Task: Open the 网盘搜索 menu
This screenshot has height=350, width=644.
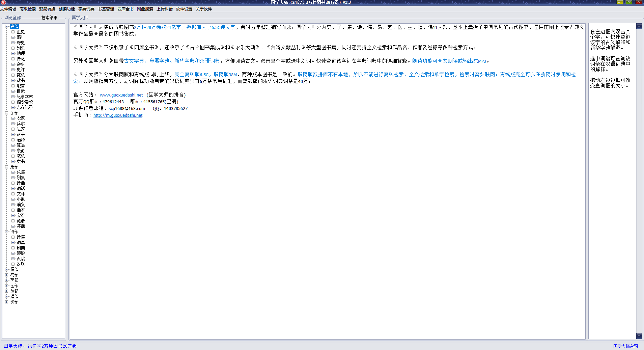Action: click(145, 9)
